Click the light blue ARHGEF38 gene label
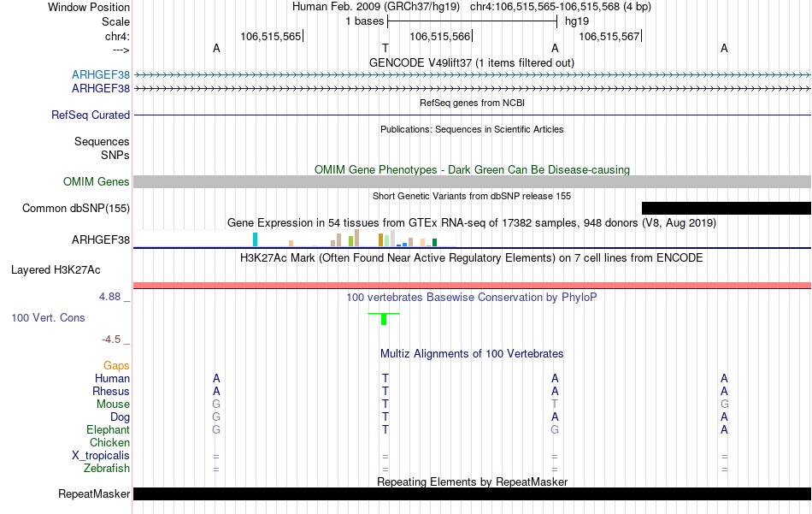 tap(101, 74)
